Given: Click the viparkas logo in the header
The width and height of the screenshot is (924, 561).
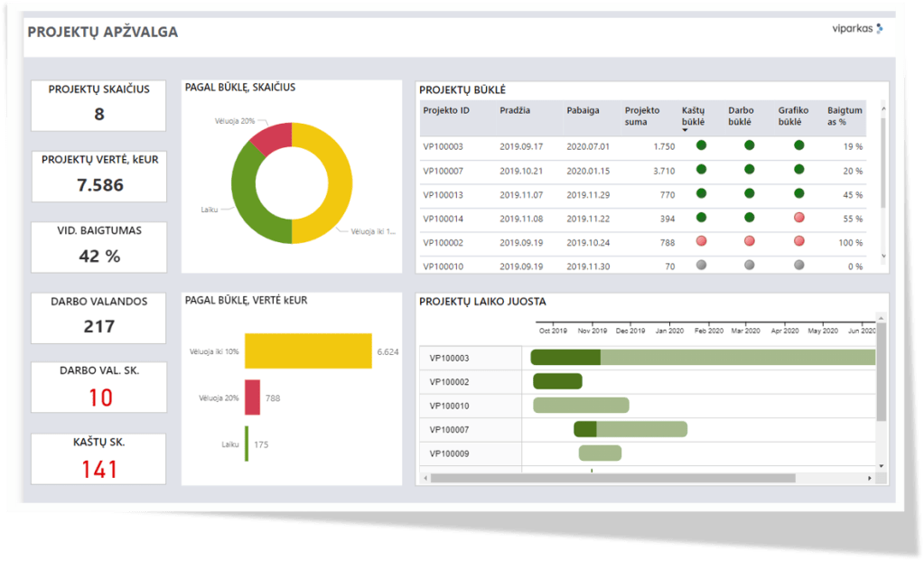Looking at the screenshot, I should pyautogui.click(x=856, y=29).
